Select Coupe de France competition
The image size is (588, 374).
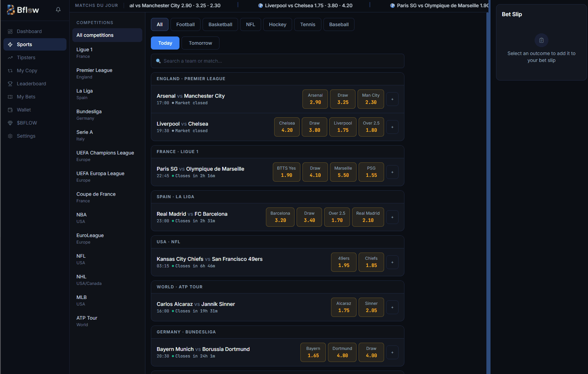pos(107,197)
